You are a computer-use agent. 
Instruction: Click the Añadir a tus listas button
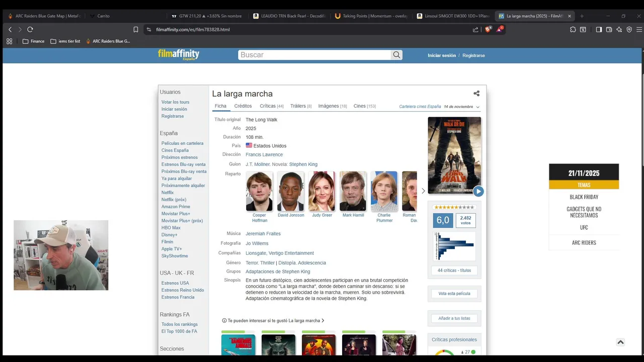tap(454, 318)
